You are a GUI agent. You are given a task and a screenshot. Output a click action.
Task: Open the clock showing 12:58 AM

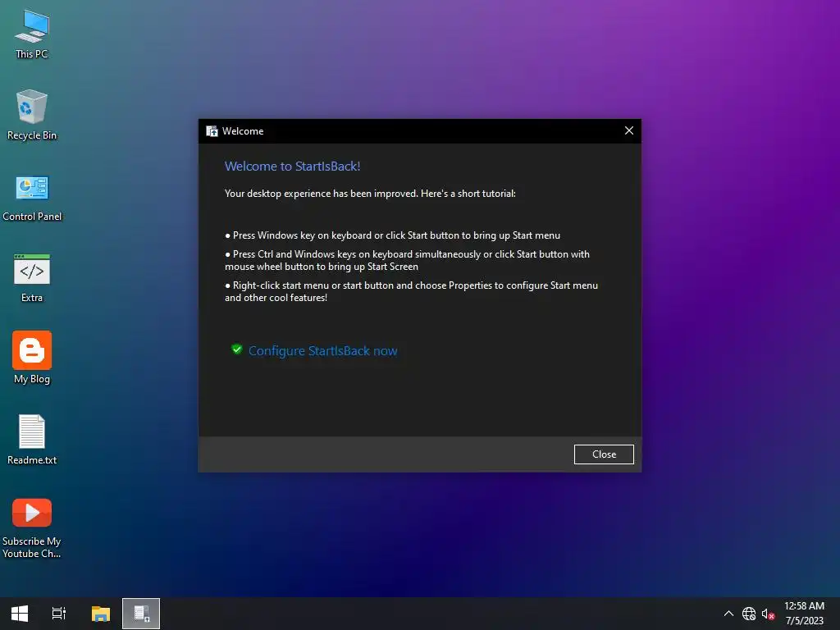804,614
